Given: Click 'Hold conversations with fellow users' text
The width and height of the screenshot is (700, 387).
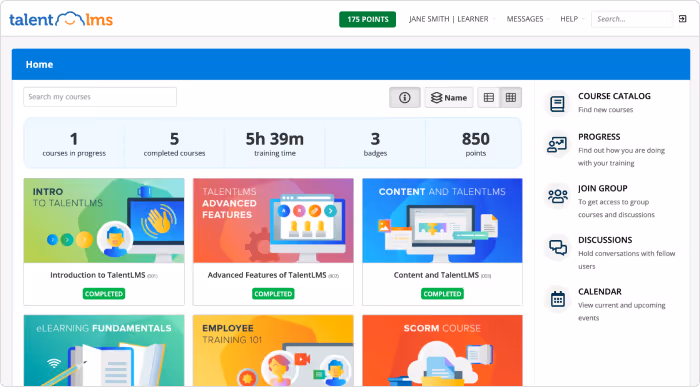Looking at the screenshot, I should (627, 260).
